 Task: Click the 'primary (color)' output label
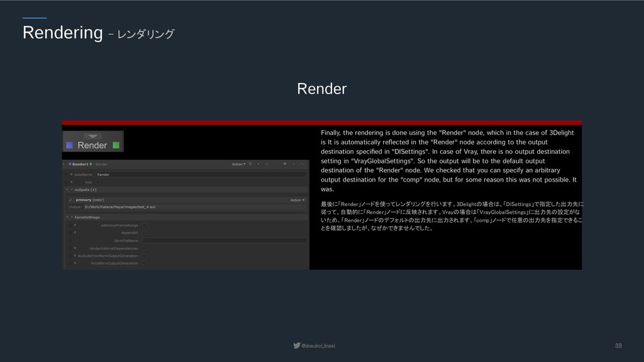click(x=90, y=200)
